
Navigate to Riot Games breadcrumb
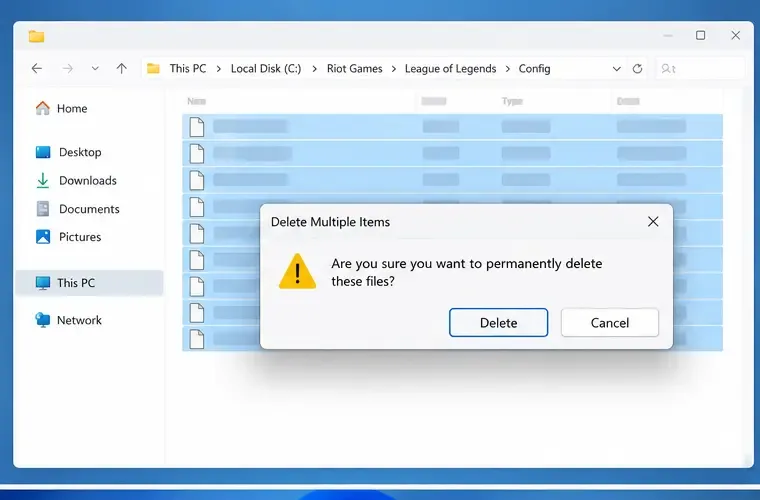tap(354, 68)
